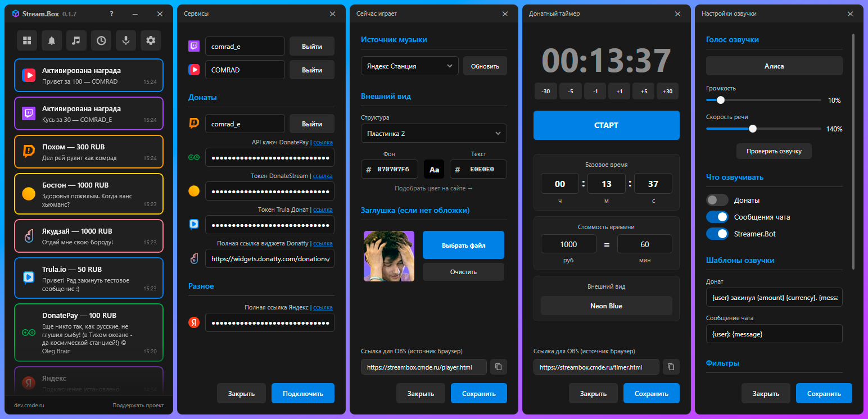Click the placeholder cover image thumbnail
The image size is (868, 419).
pyautogui.click(x=389, y=256)
